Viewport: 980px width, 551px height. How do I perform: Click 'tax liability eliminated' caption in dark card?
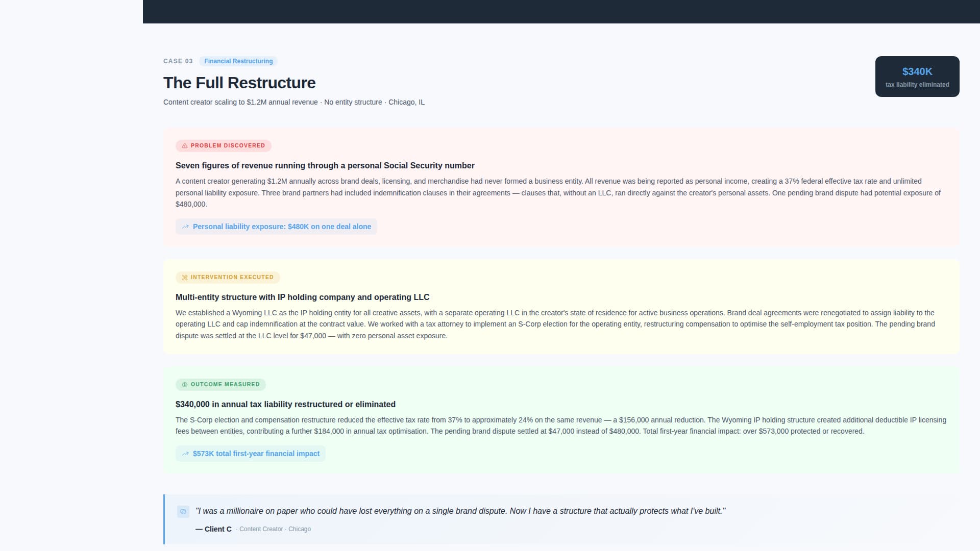pos(917,85)
